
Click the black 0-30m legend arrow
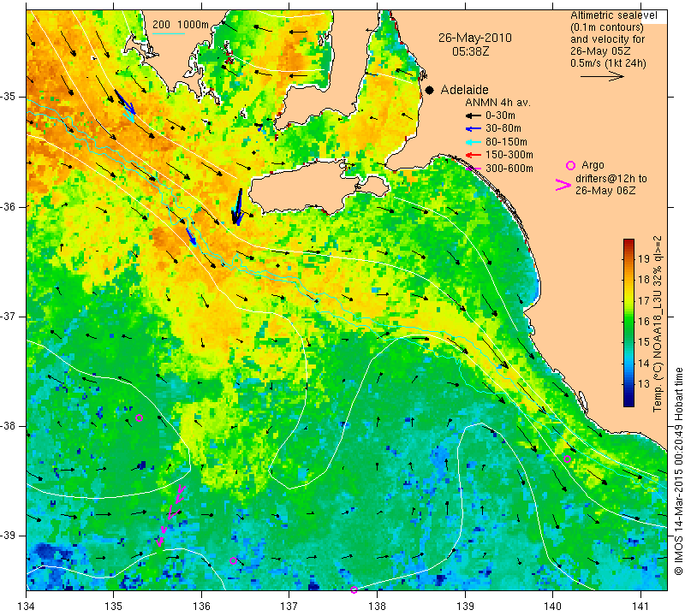(473, 116)
